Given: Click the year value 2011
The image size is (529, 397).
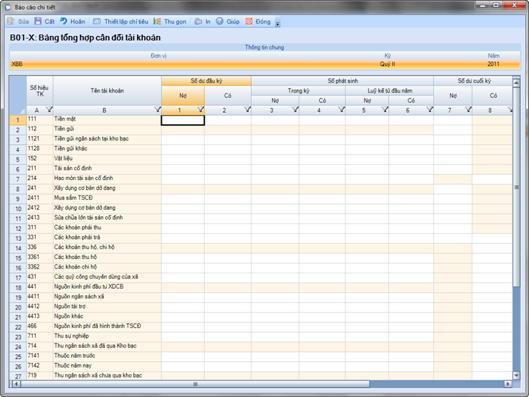Looking at the screenshot, I should (493, 64).
